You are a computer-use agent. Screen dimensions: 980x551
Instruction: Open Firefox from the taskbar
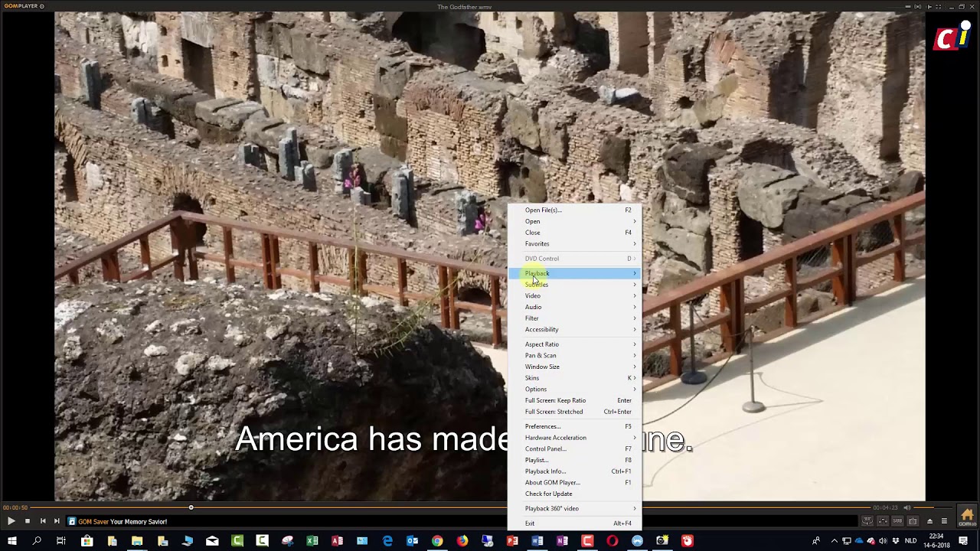[x=462, y=541]
